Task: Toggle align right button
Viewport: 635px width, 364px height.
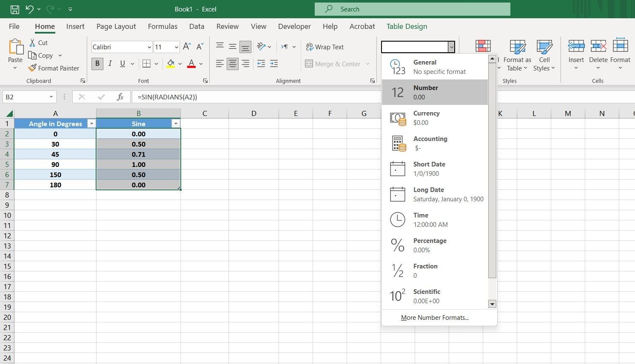Action: pyautogui.click(x=245, y=64)
